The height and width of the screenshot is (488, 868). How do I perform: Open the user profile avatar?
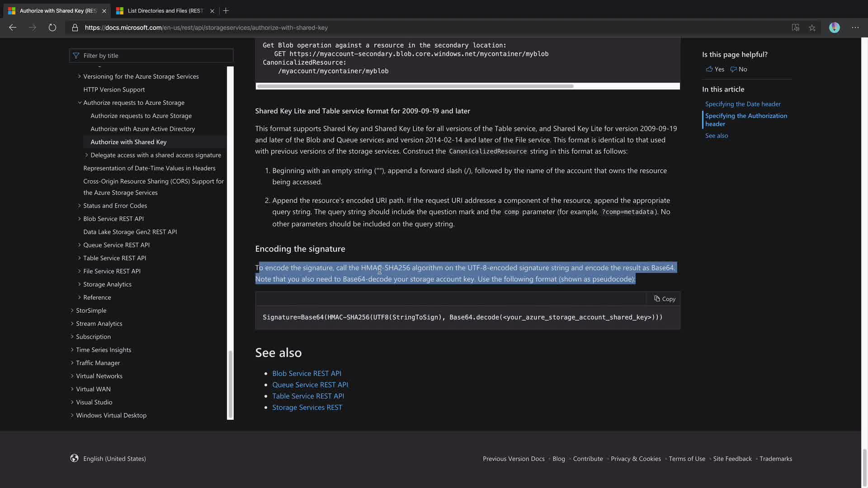tap(834, 28)
